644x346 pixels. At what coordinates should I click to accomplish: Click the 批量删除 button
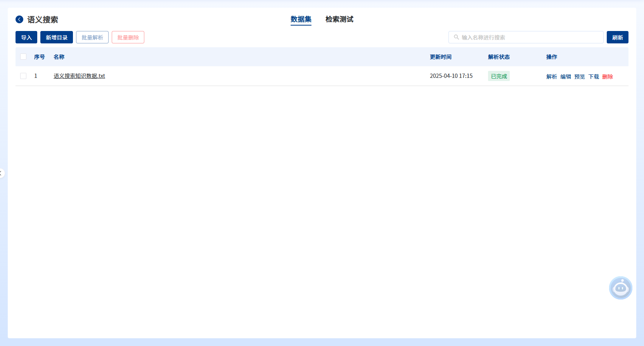click(x=128, y=37)
